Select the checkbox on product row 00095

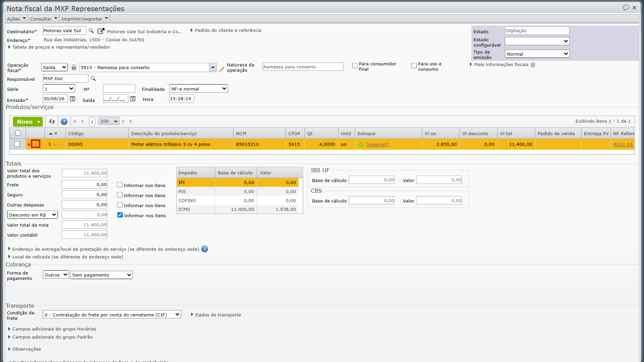[17, 144]
